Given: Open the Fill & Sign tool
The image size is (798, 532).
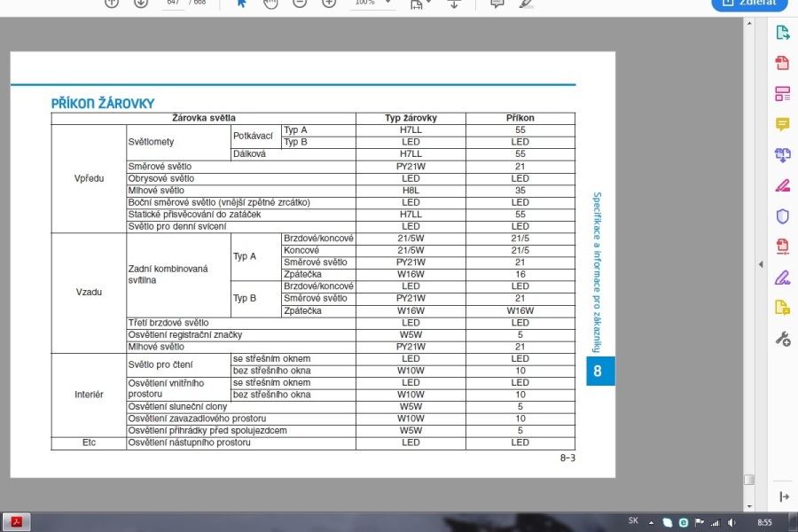Looking at the screenshot, I should (x=782, y=278).
